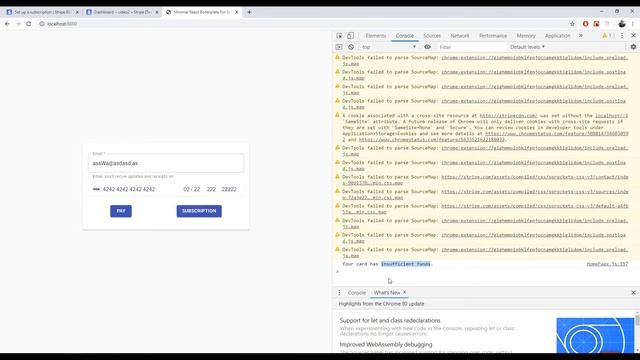Bookmark this page with the star icon

coord(572,24)
